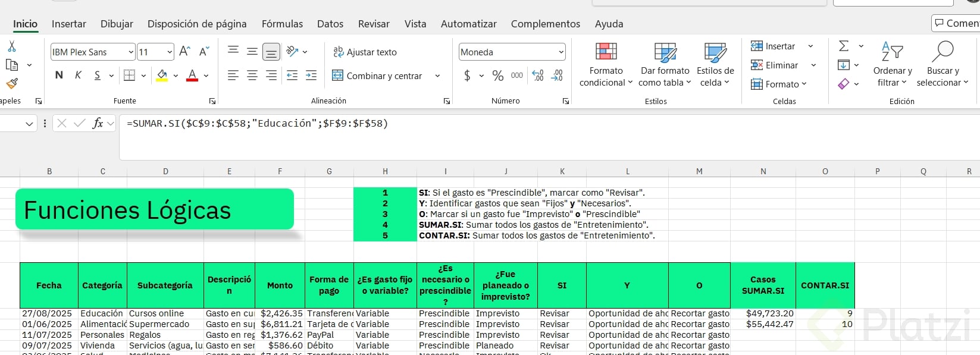980x355 pixels.
Task: Align text left
Action: tap(233, 76)
